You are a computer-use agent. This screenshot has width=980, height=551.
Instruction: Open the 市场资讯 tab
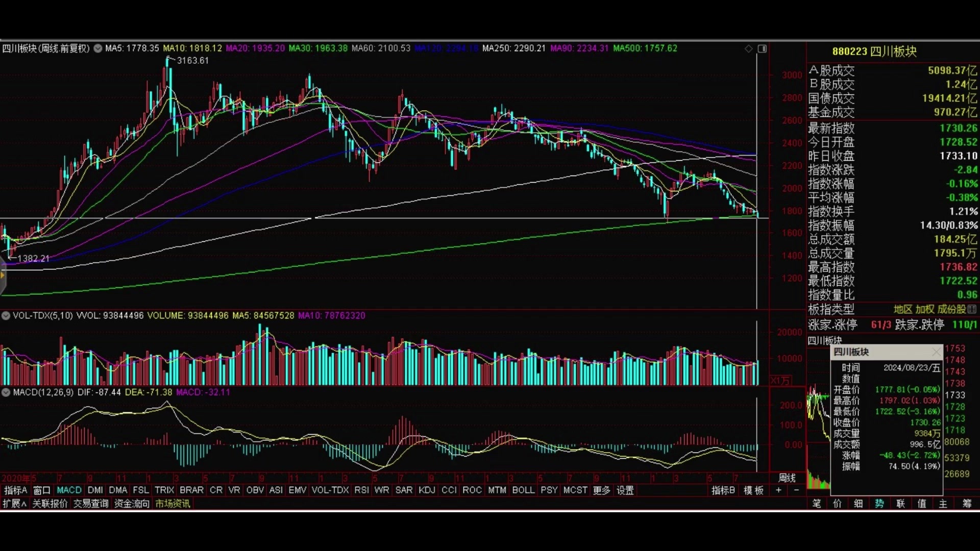173,504
